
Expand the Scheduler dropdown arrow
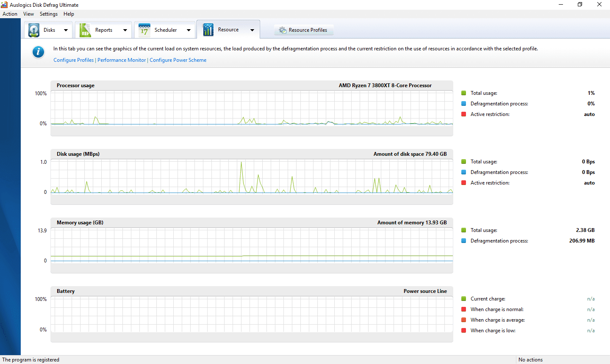(189, 30)
